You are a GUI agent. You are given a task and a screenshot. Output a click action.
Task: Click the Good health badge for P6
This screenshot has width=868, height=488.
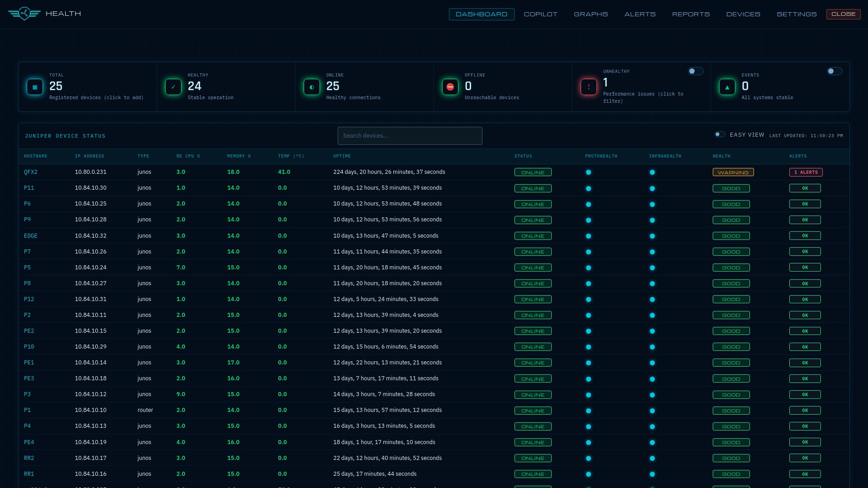pos(731,204)
